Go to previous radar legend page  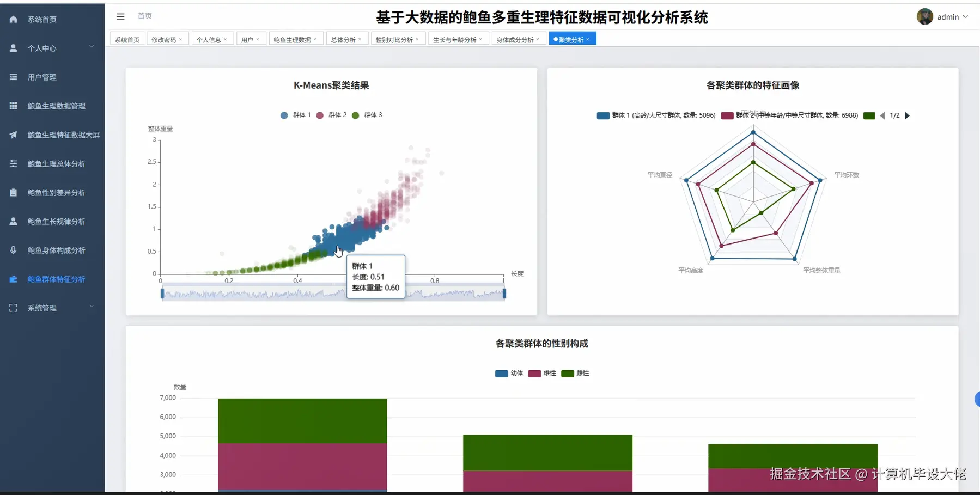[882, 115]
